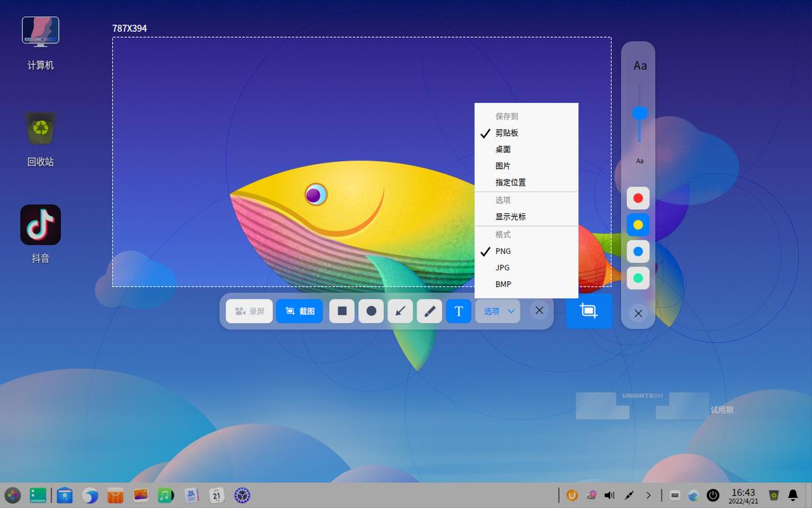This screenshot has height=508, width=812.
Task: Enable the 显示光标 show cursor option
Action: [510, 217]
